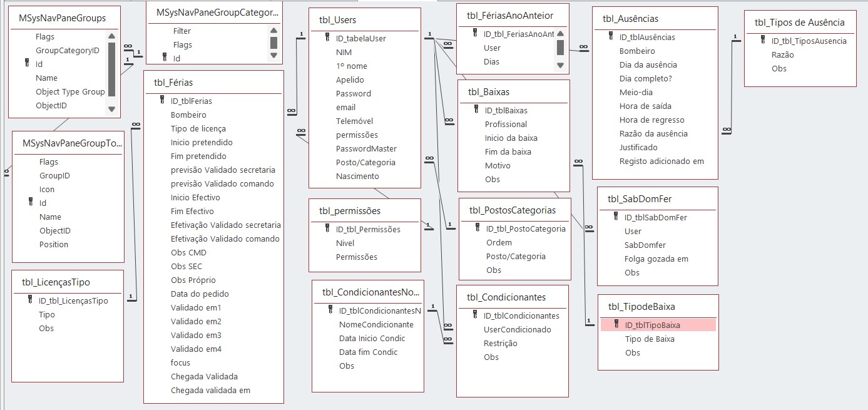Viewport: 868px width, 410px height.
Task: Click the scroll-up arrow in tbl_FériasAnoAnteior
Action: 560,34
